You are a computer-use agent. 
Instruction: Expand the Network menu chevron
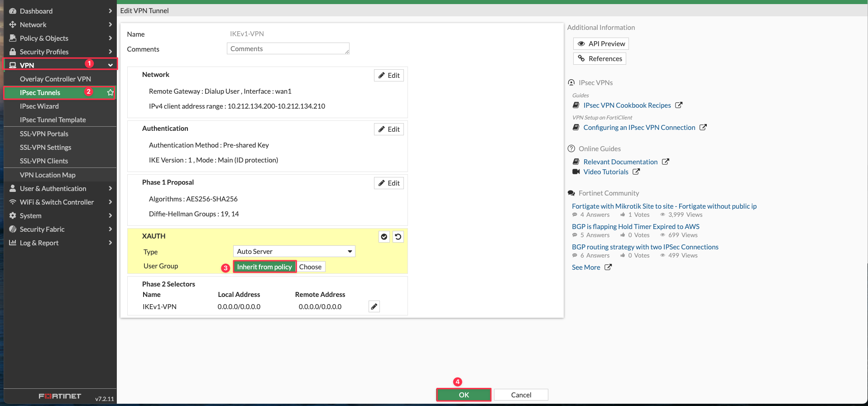110,24
